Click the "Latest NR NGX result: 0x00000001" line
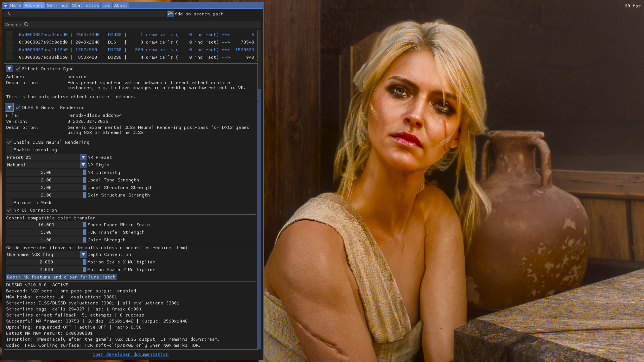This screenshot has height=362, width=644. click(49, 333)
